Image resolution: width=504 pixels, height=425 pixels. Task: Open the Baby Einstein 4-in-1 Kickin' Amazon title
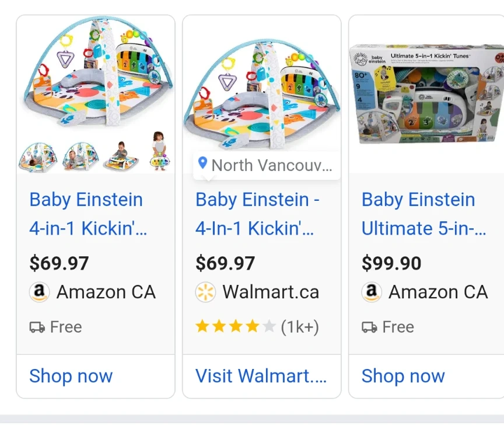click(87, 214)
